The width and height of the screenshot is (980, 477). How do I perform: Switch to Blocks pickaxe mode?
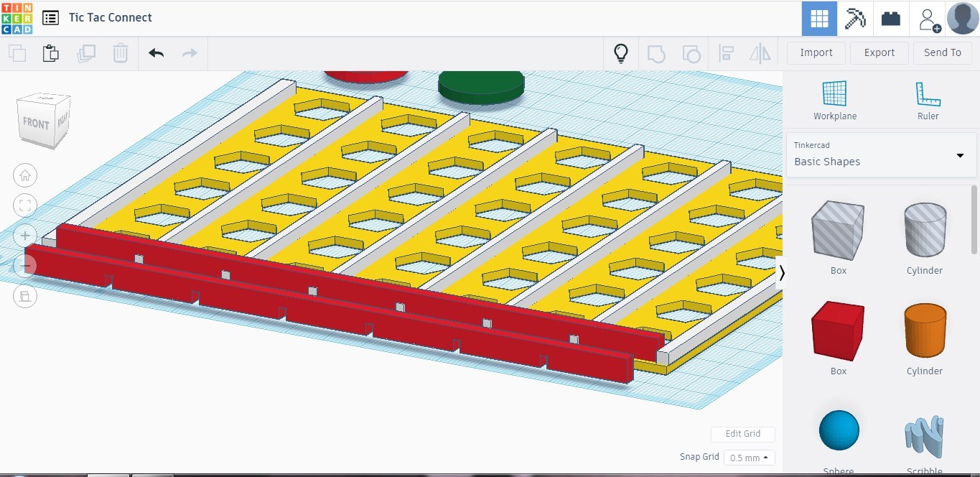click(855, 19)
